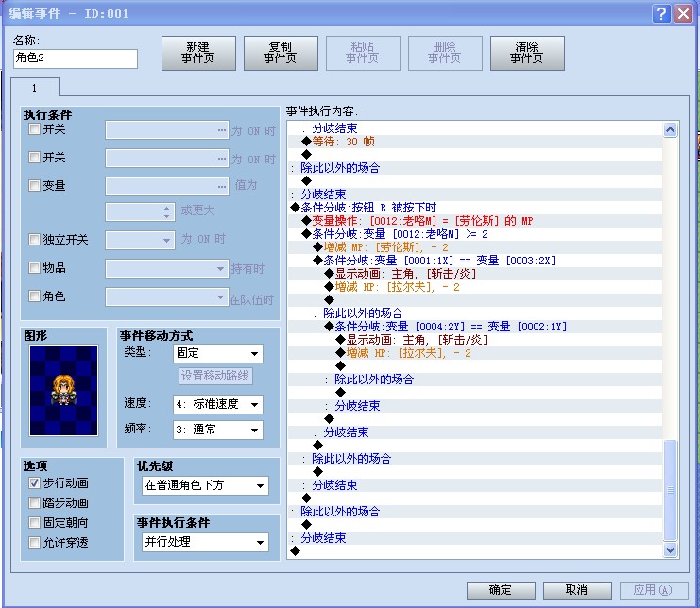Tick the 变量 condition checkbox
The image size is (700, 608).
[x=34, y=186]
